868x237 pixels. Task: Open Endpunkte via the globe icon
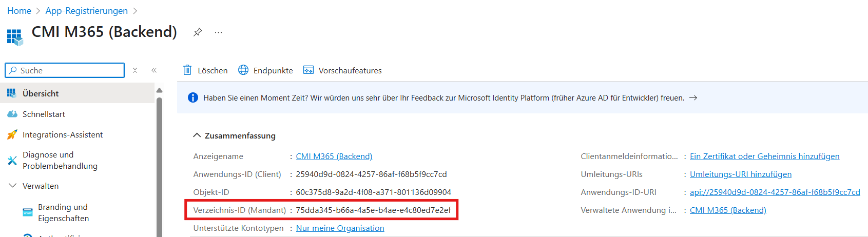click(243, 70)
